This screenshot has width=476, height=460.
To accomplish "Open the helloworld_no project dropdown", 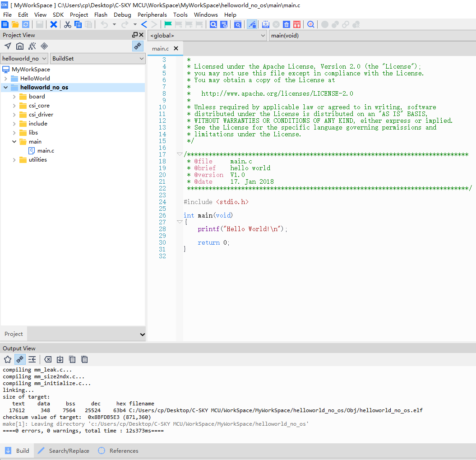I will (x=24, y=58).
